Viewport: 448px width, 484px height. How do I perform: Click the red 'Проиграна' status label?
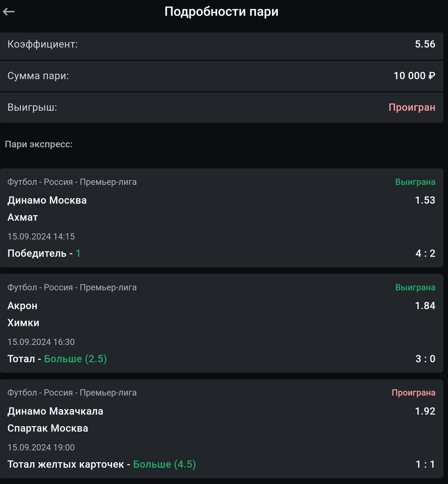pyautogui.click(x=413, y=393)
